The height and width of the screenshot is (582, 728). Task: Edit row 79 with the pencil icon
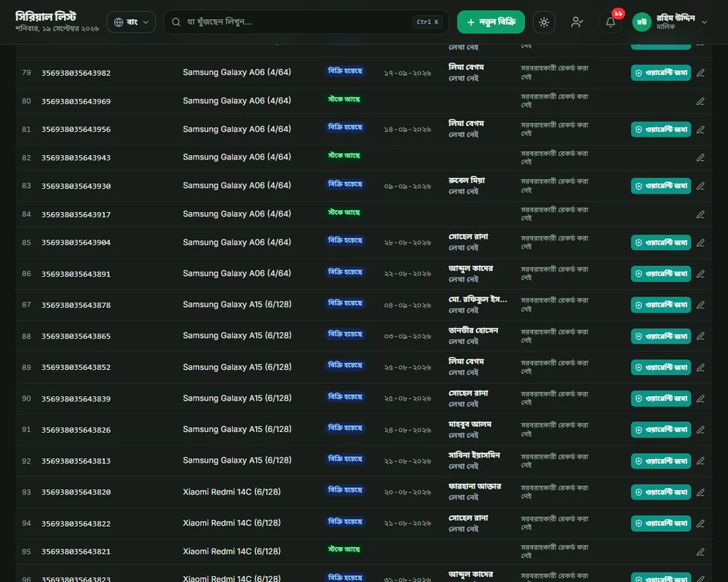click(x=700, y=73)
